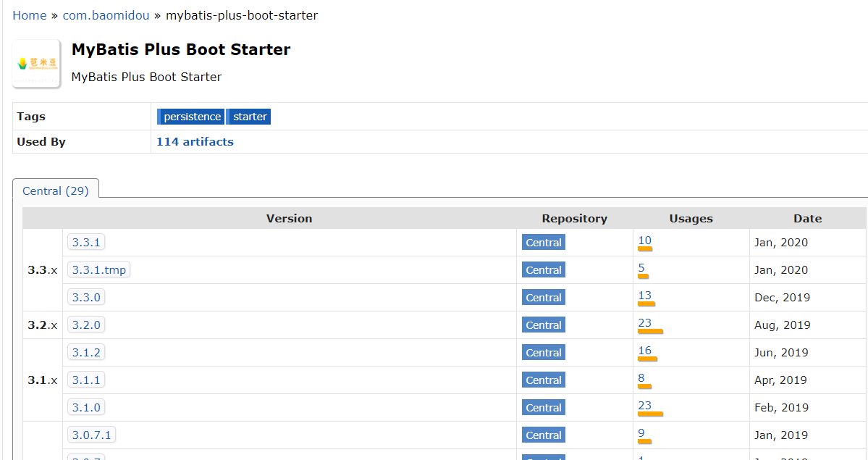Open com.baomidou breadcrumb link
This screenshot has width=868, height=460.
(106, 15)
